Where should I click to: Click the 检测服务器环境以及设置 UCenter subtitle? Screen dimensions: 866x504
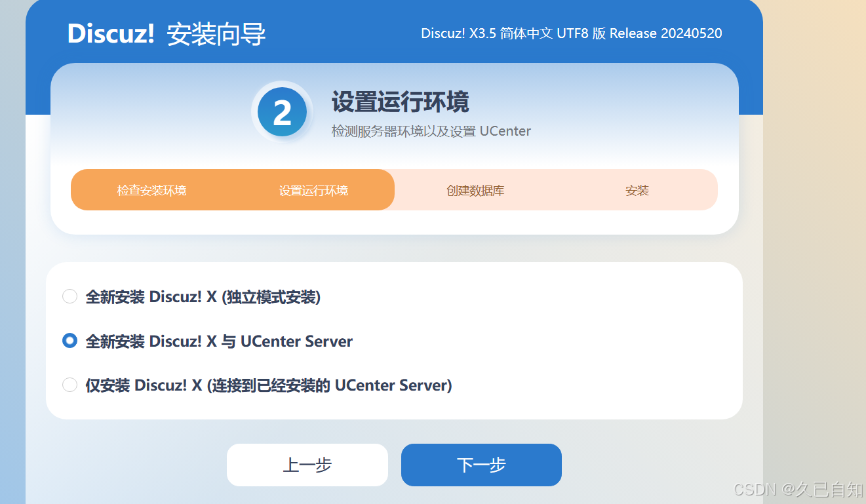coord(430,130)
